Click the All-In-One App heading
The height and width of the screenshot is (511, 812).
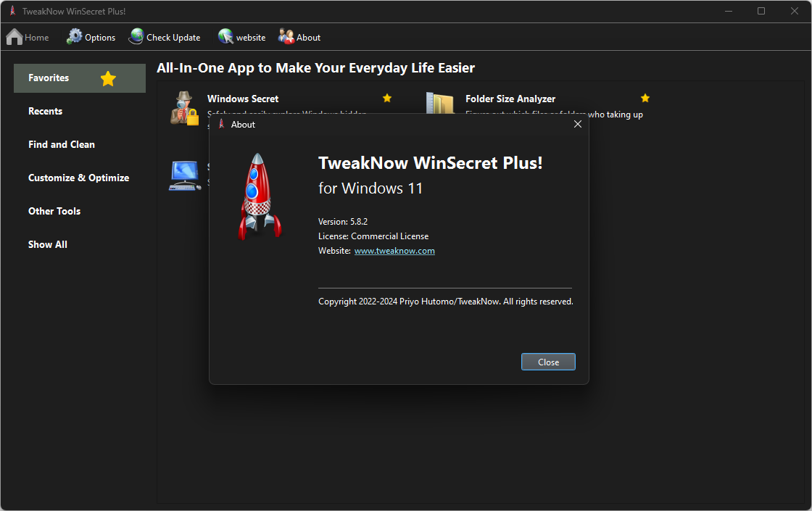click(315, 68)
